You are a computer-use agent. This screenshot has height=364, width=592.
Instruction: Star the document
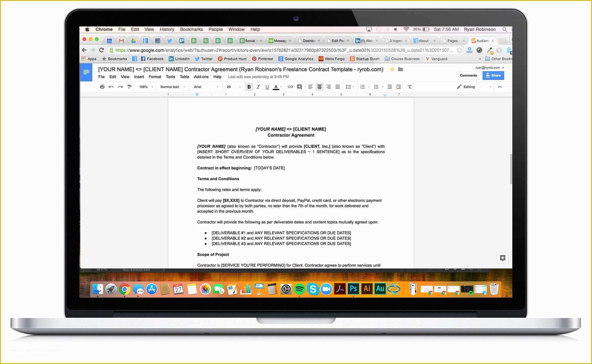coord(392,69)
